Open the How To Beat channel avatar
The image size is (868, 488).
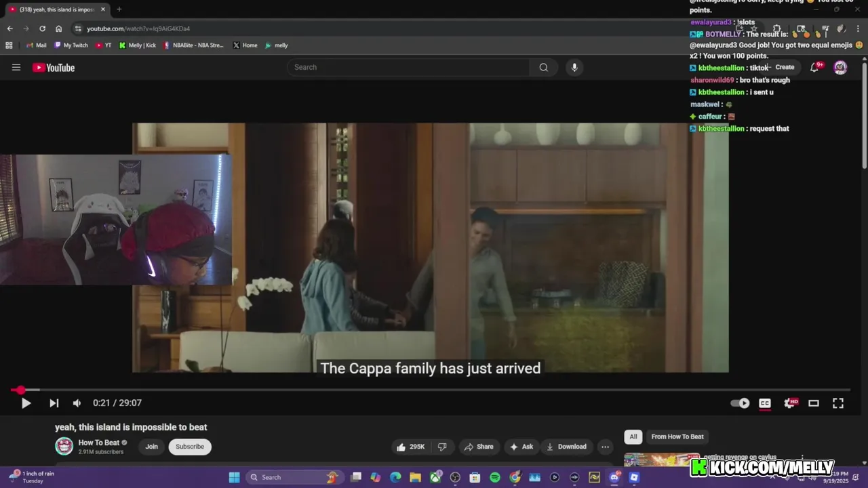[x=64, y=446]
